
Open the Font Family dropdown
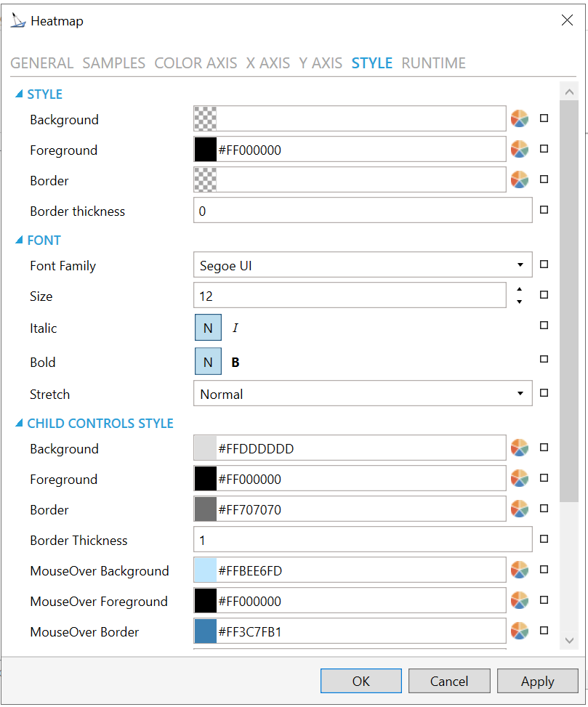(x=520, y=264)
